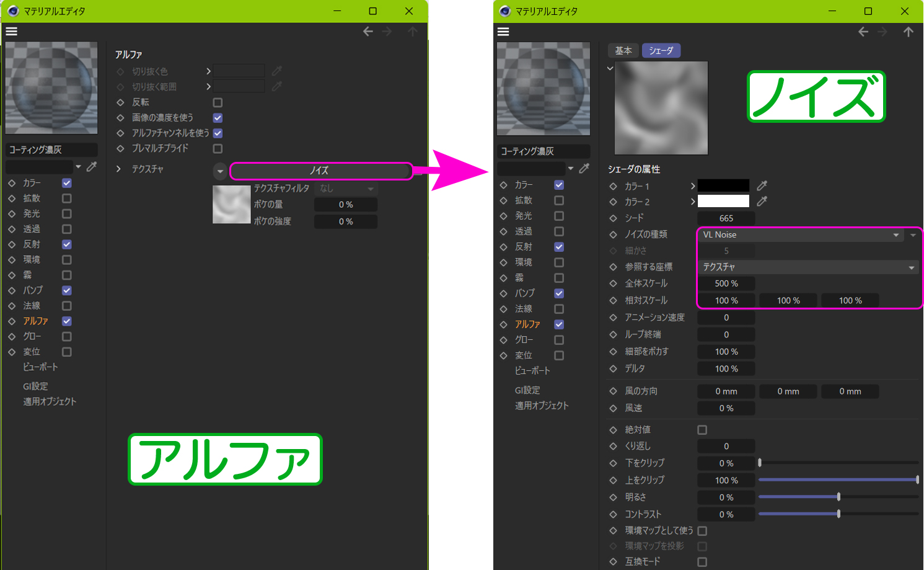Click eyedropper icon next to カラー 1
The width and height of the screenshot is (924, 570).
[762, 185]
